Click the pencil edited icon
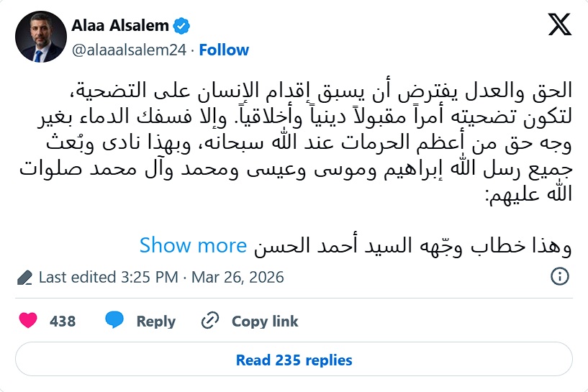The height and width of the screenshot is (392, 588). point(24,278)
